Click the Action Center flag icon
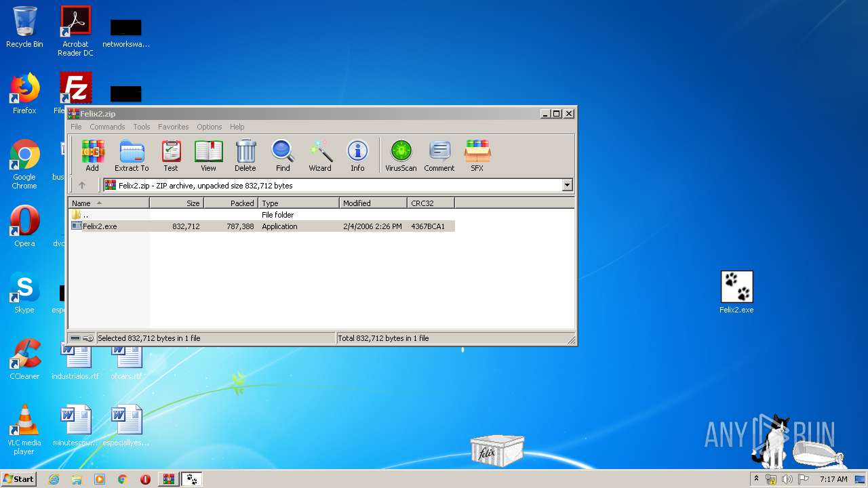868x488 pixels. pyautogui.click(x=803, y=479)
